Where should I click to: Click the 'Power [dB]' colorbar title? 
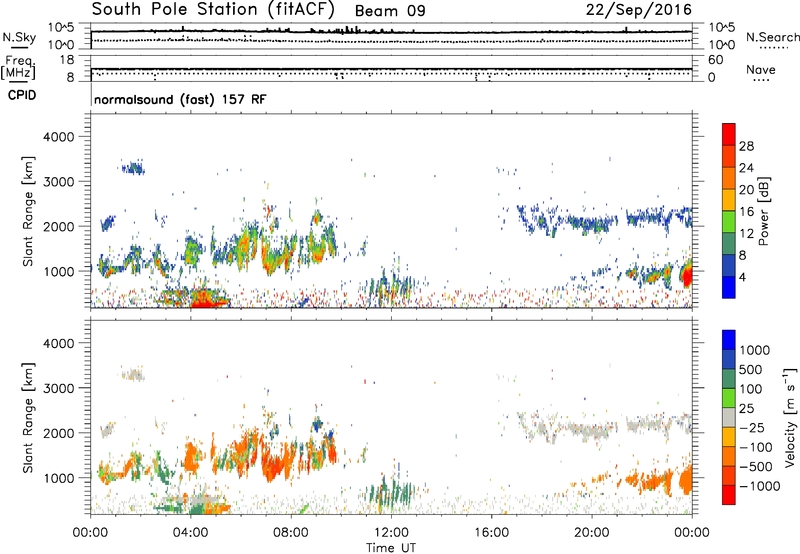pos(763,211)
